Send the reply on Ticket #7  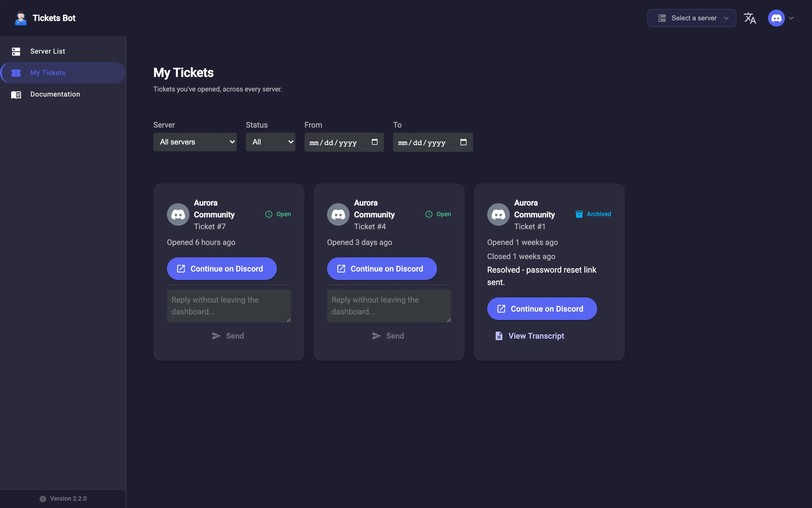tap(228, 336)
